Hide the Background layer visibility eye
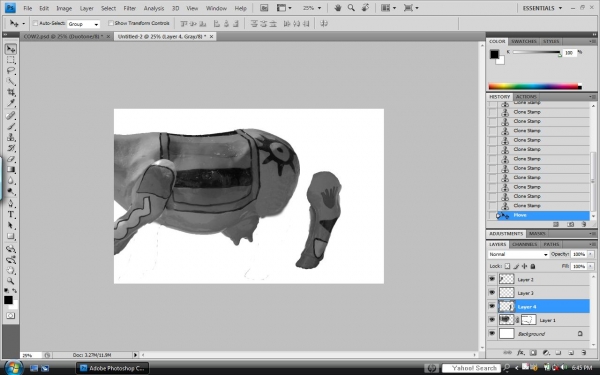 492,334
